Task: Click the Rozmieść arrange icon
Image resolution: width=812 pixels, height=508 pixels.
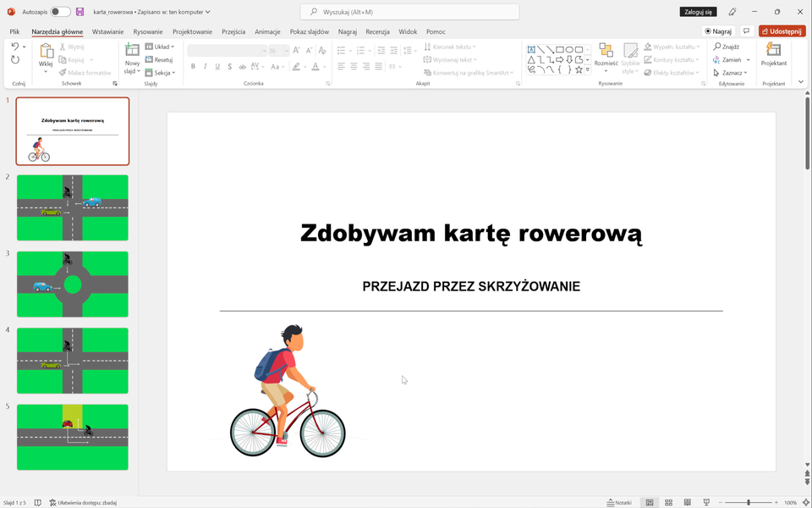Action: point(606,51)
